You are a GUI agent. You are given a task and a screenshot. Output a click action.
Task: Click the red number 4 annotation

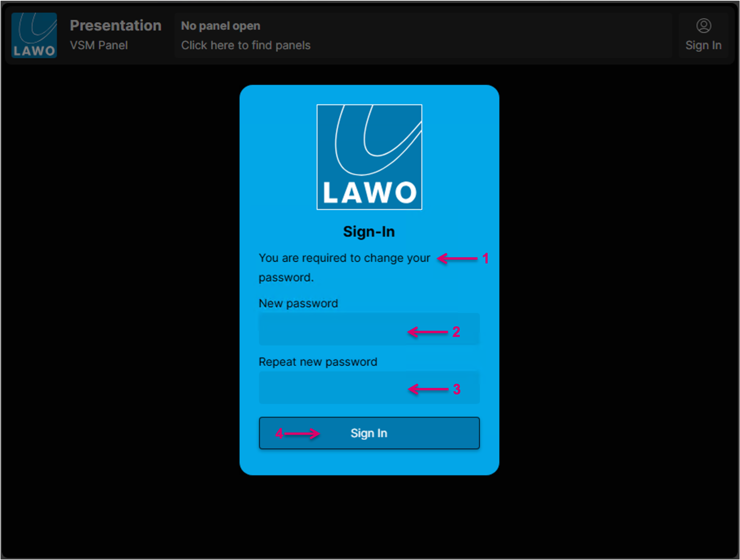279,434
